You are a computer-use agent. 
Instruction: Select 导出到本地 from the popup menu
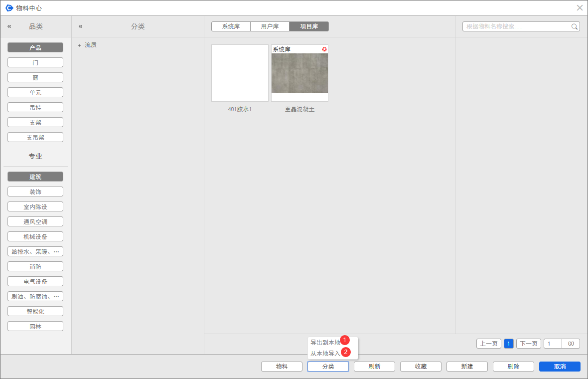pyautogui.click(x=325, y=343)
